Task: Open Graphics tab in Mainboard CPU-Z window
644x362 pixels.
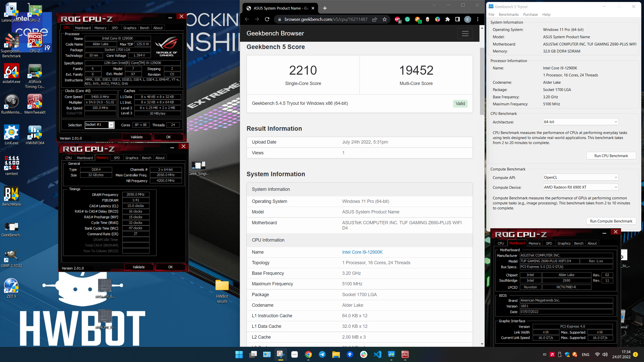Action: coord(564,243)
